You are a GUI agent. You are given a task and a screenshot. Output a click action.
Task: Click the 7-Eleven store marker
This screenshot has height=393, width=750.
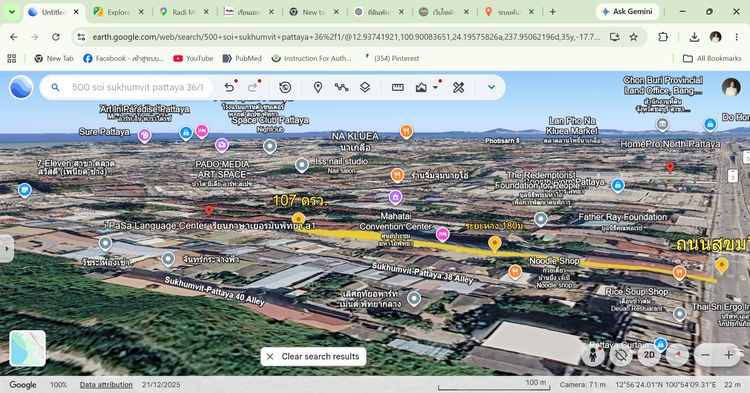(24, 190)
